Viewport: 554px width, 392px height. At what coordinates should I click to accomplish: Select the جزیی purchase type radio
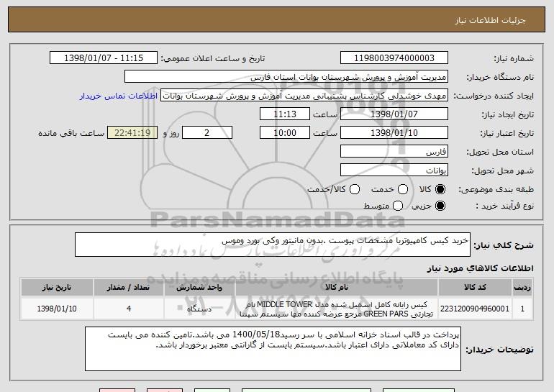440,206
